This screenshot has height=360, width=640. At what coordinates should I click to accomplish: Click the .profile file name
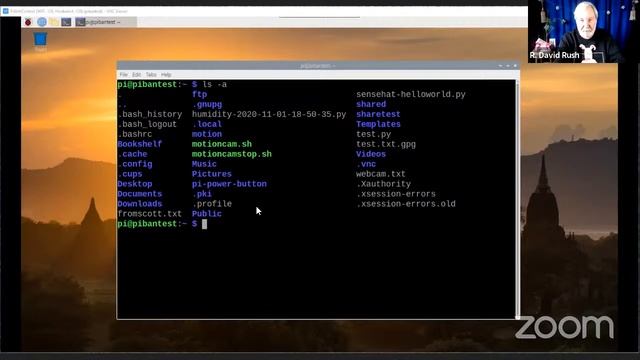212,204
